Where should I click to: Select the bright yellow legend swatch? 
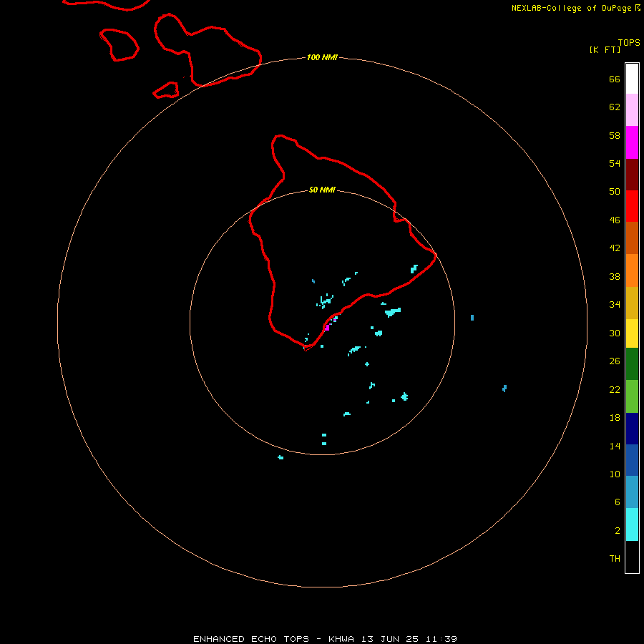tap(632, 333)
